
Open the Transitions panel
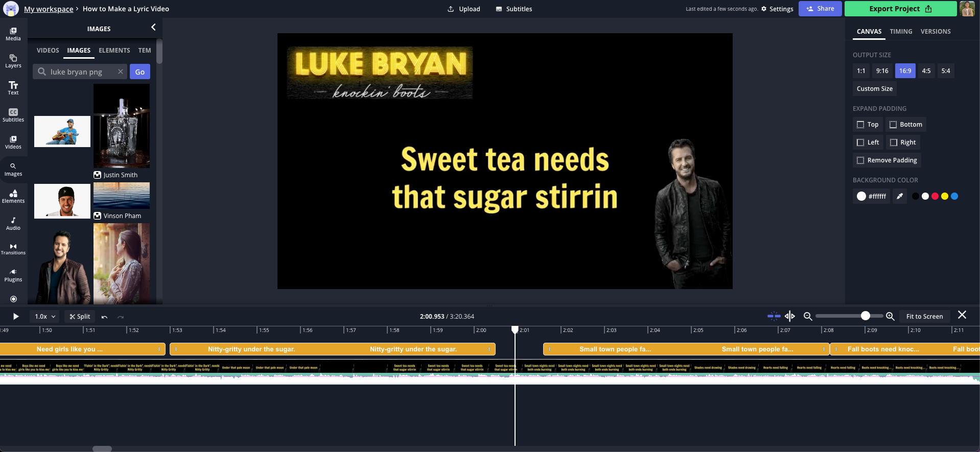tap(13, 249)
